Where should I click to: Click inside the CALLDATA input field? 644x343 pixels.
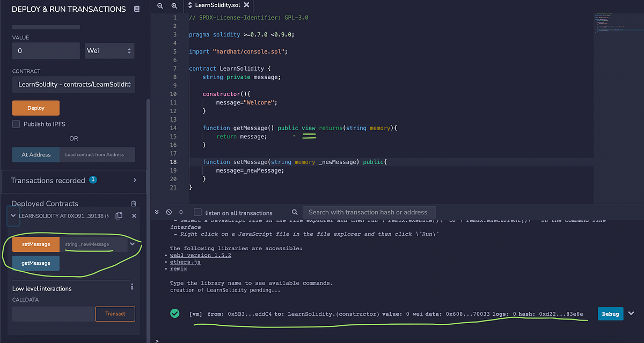coord(54,314)
